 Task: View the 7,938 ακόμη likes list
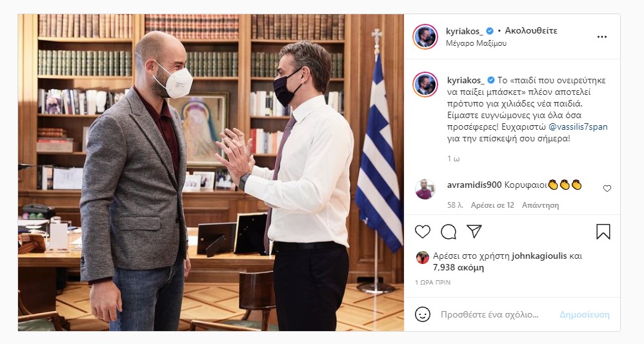(458, 268)
